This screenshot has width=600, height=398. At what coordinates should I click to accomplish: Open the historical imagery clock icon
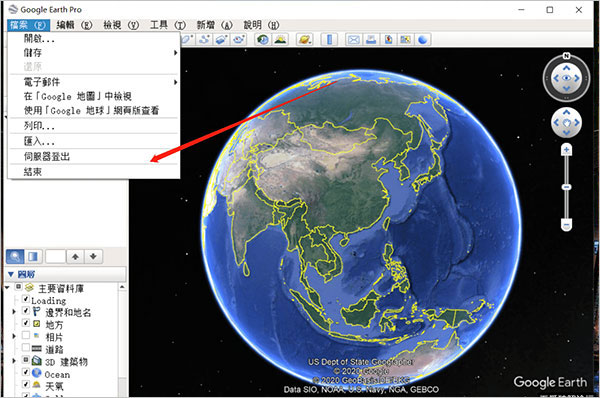point(263,39)
